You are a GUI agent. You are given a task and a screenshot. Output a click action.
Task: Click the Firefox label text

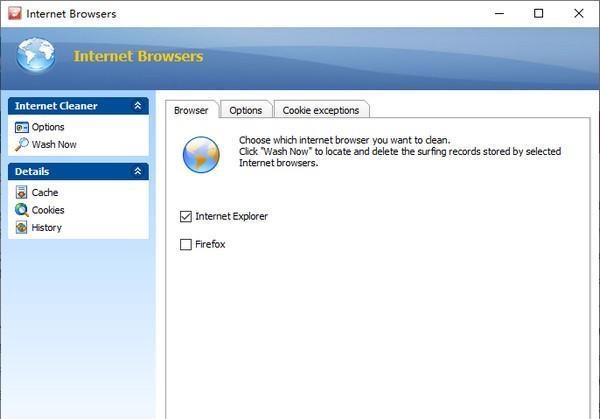[x=210, y=244]
